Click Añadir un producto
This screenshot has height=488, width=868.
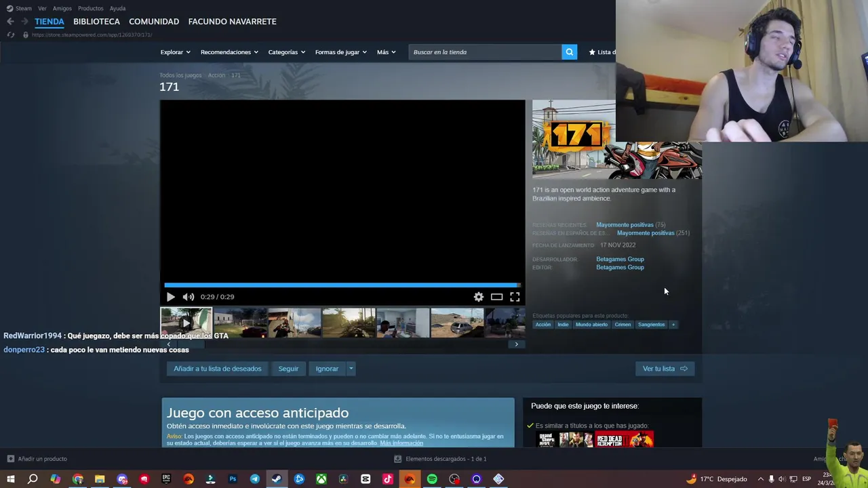(37, 459)
